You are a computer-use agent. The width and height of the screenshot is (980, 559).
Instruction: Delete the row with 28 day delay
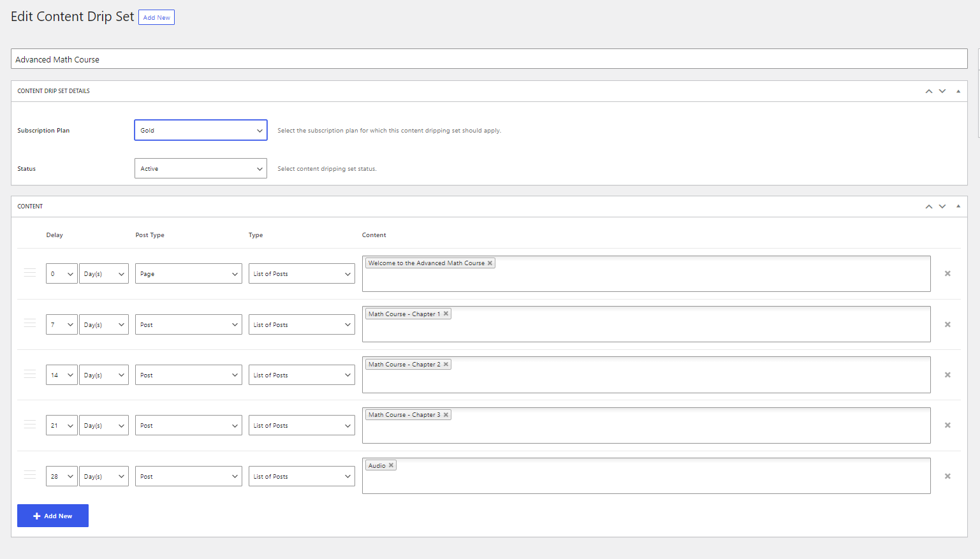click(x=947, y=476)
